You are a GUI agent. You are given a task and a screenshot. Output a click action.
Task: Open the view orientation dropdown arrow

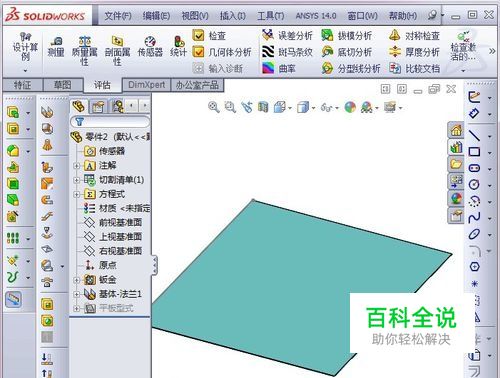[290, 108]
